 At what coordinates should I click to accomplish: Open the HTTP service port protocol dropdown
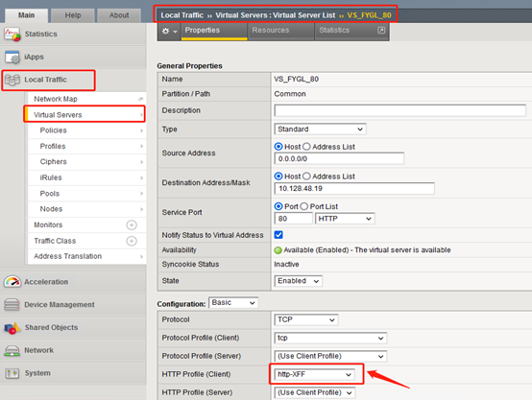345,219
